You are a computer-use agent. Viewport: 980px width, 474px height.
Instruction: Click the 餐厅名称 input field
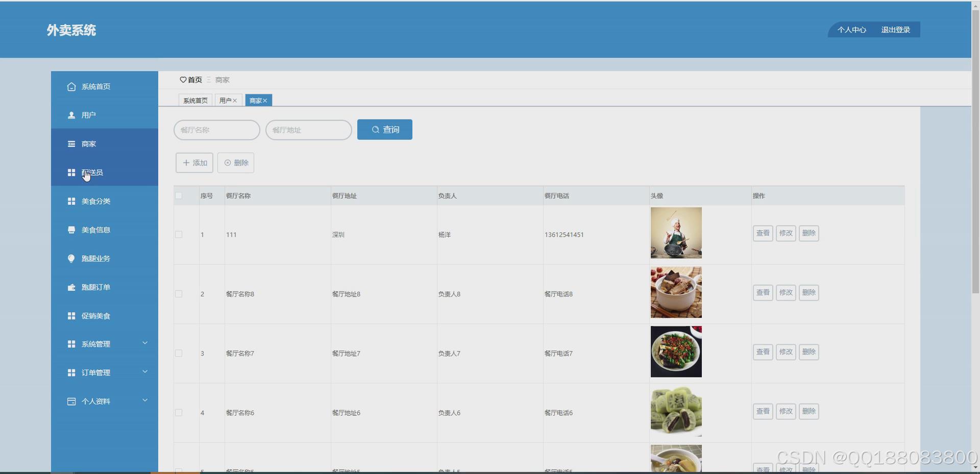point(216,130)
